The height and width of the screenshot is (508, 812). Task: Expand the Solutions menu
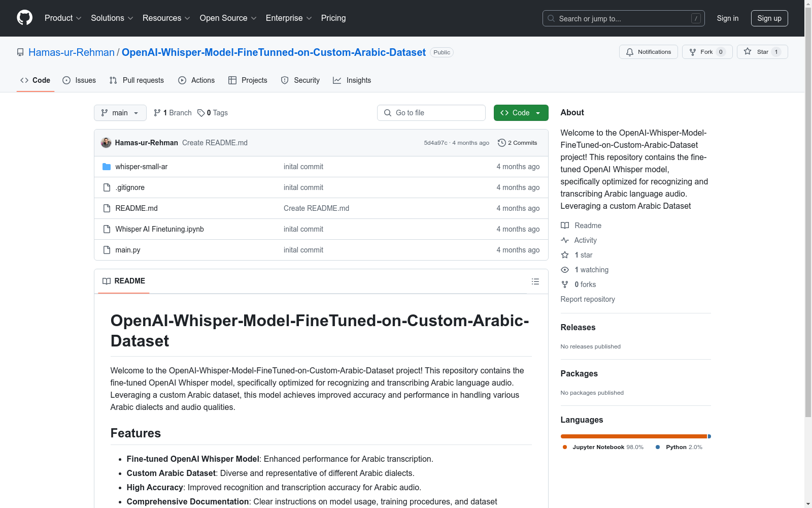pyautogui.click(x=112, y=18)
